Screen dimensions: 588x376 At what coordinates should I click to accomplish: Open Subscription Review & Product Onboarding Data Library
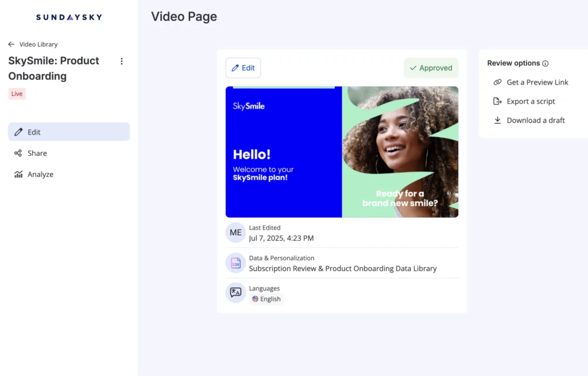[342, 268]
